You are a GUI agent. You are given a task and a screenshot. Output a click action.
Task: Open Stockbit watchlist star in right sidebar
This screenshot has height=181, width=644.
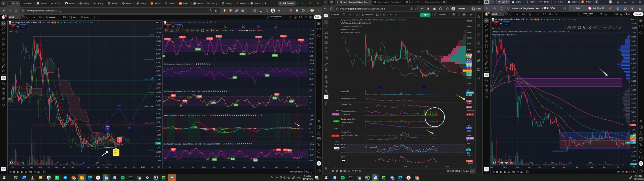tap(478, 16)
